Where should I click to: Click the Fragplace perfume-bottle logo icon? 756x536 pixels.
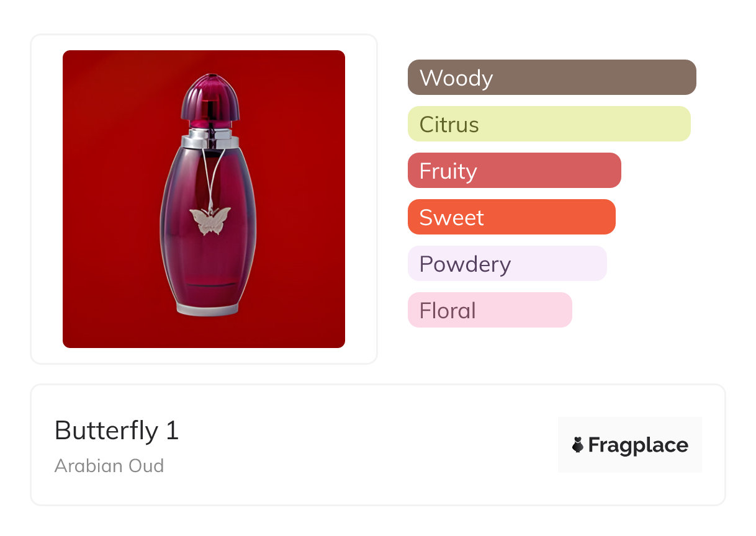(578, 445)
